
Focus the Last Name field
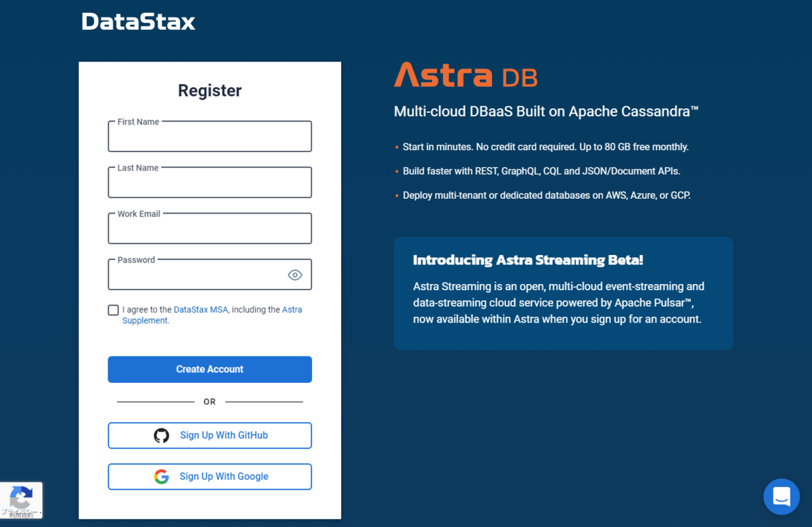(x=210, y=183)
